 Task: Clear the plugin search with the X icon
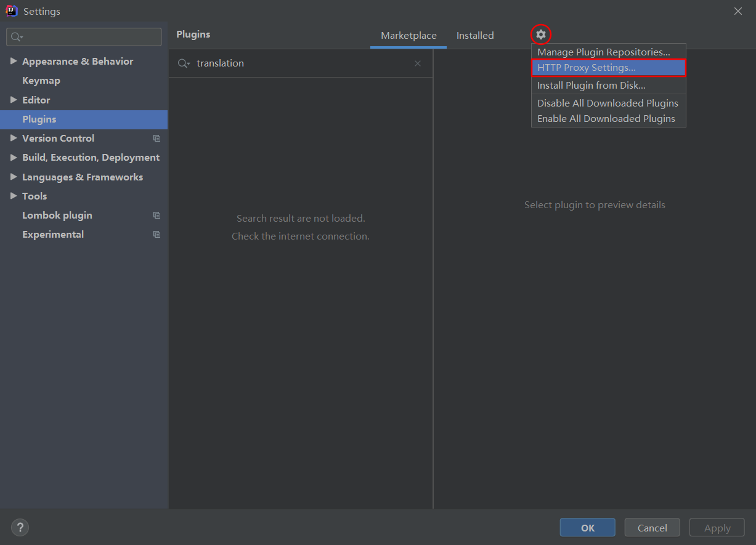pyautogui.click(x=418, y=63)
